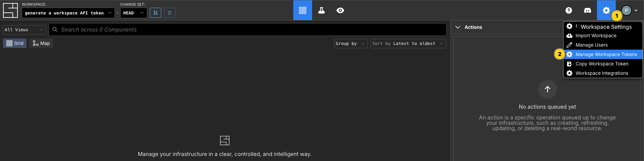The image size is (644, 161).
Task: Open the beaker customize lab view
Action: coord(321,10)
